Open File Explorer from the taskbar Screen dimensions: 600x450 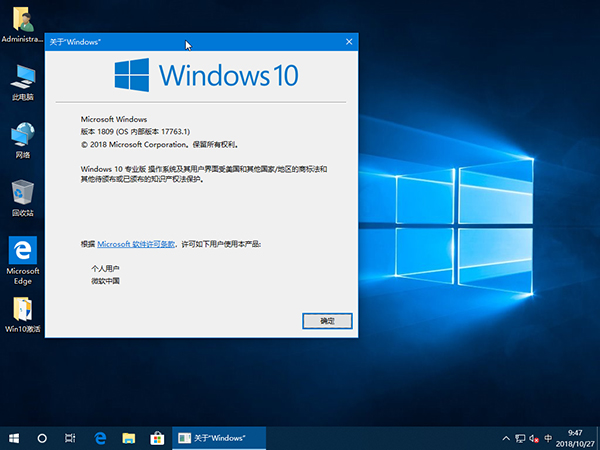coord(128,438)
